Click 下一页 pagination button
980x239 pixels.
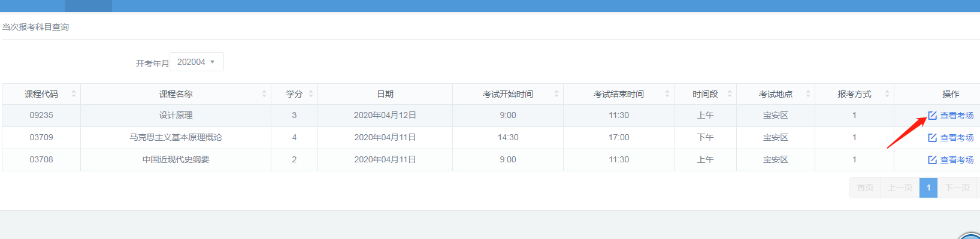click(x=957, y=187)
